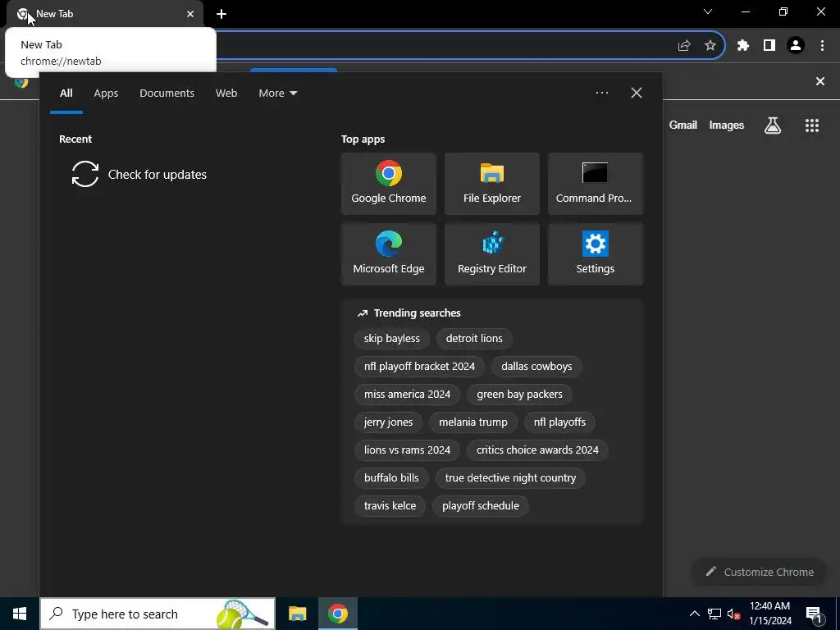Search trending 'miss america 2024'
The height and width of the screenshot is (630, 840).
[407, 395]
